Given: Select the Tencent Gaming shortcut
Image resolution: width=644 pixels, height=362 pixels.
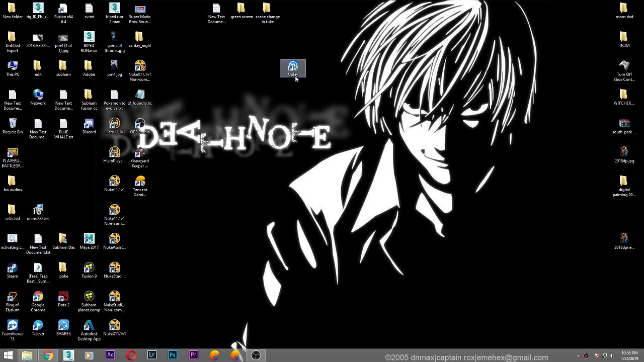Looking at the screenshot, I should 140,186.
